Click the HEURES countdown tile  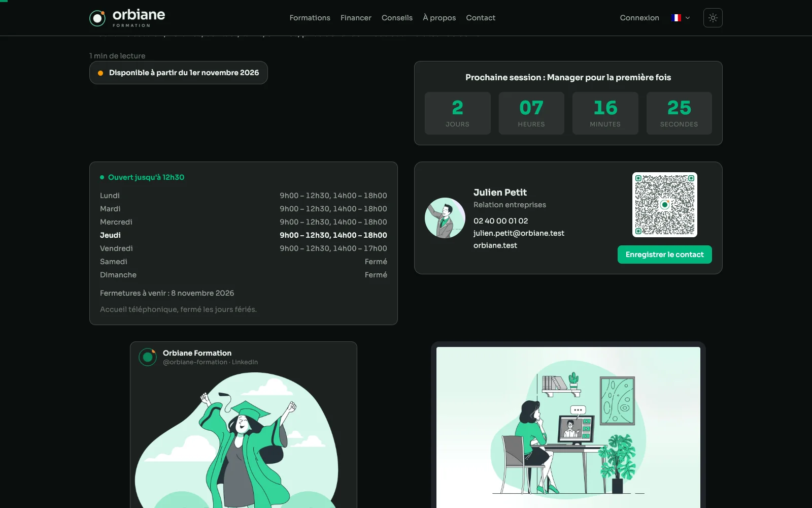[531, 113]
